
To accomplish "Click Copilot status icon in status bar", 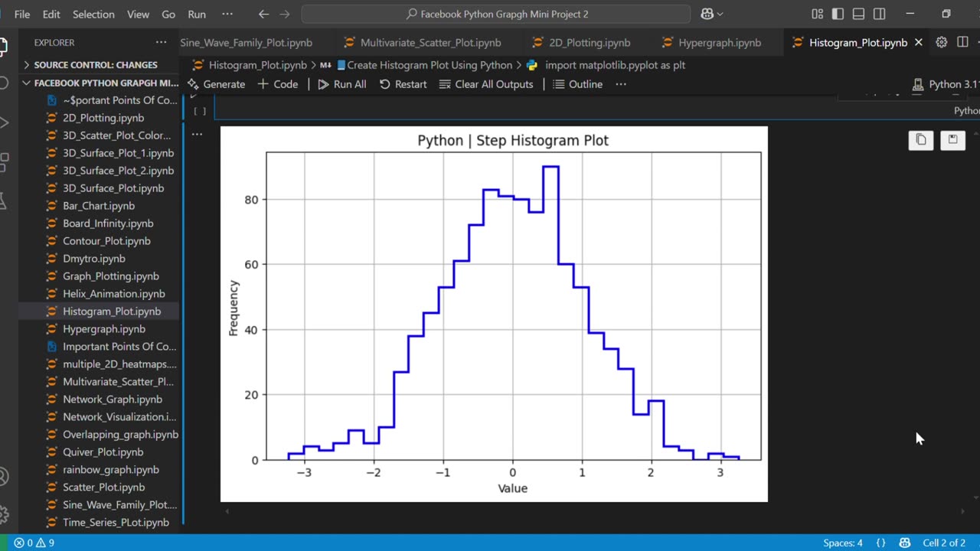I will pos(904,543).
